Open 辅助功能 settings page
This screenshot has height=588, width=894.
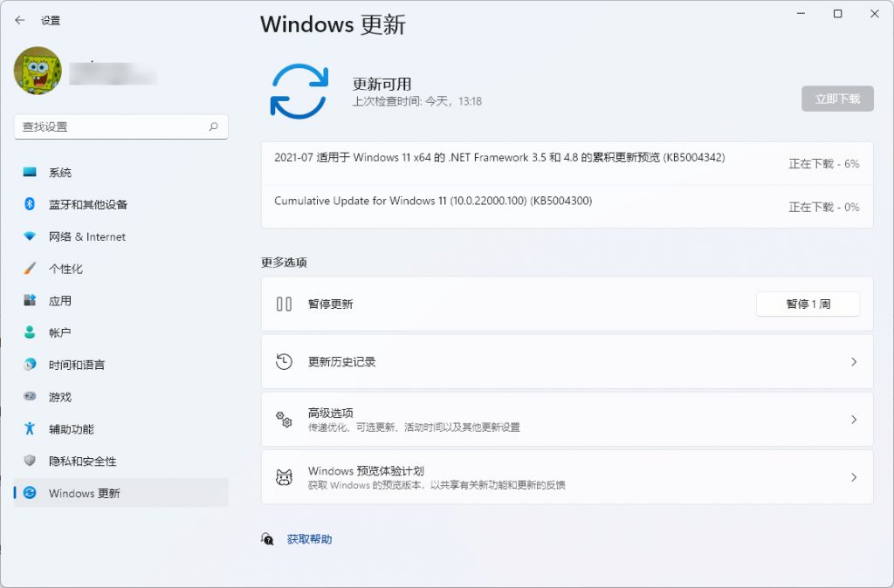pos(71,429)
